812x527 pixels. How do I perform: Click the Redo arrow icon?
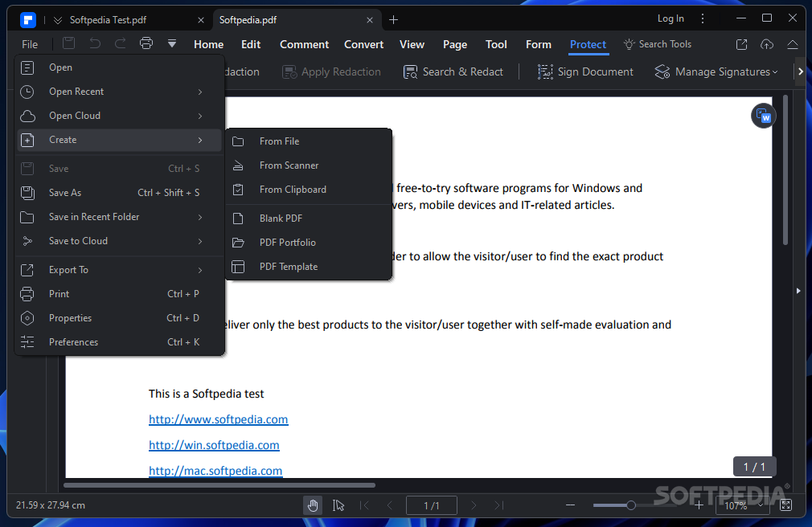pos(120,43)
